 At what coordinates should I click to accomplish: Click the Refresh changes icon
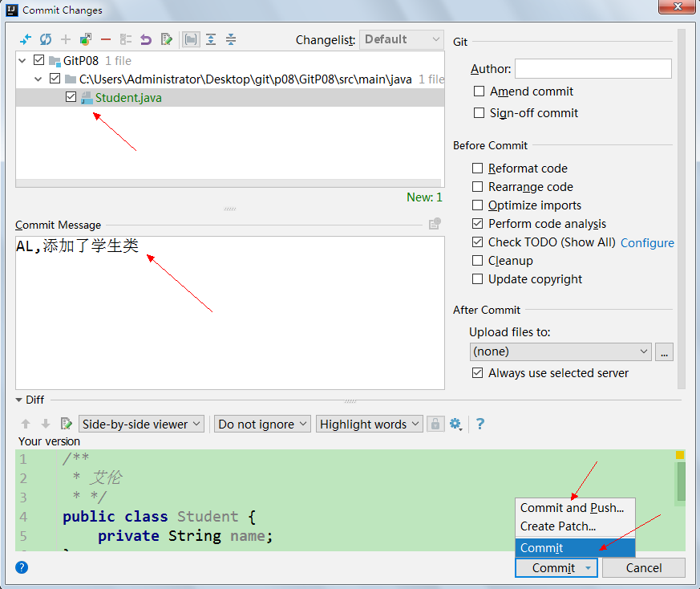click(x=46, y=39)
